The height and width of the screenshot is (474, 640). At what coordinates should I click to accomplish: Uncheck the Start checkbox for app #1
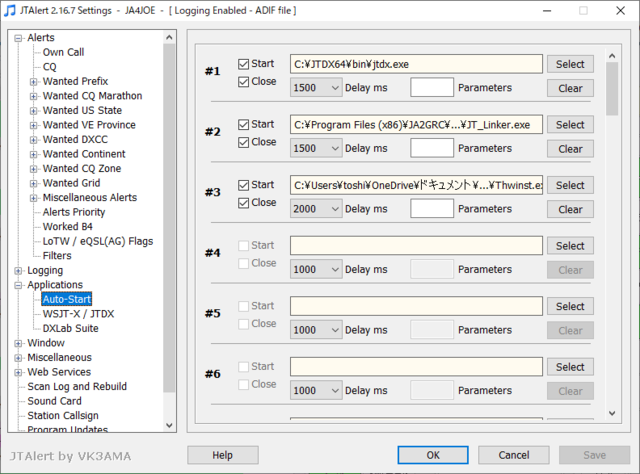point(244,64)
